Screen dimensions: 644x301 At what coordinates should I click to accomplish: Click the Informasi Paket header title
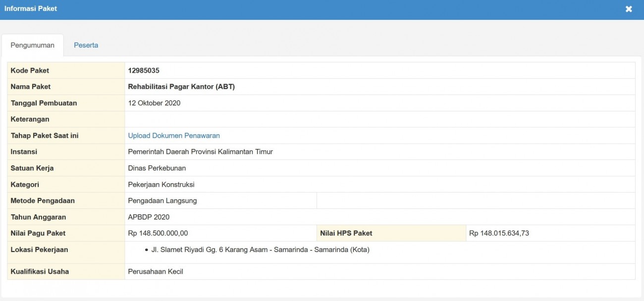(31, 8)
